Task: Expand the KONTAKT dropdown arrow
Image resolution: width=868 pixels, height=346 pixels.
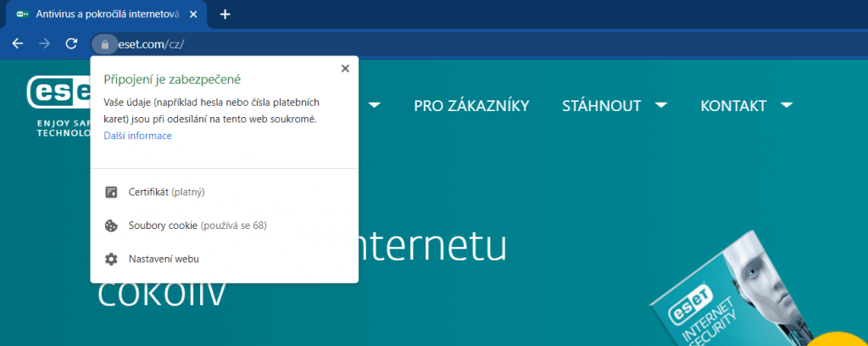Action: point(787,105)
